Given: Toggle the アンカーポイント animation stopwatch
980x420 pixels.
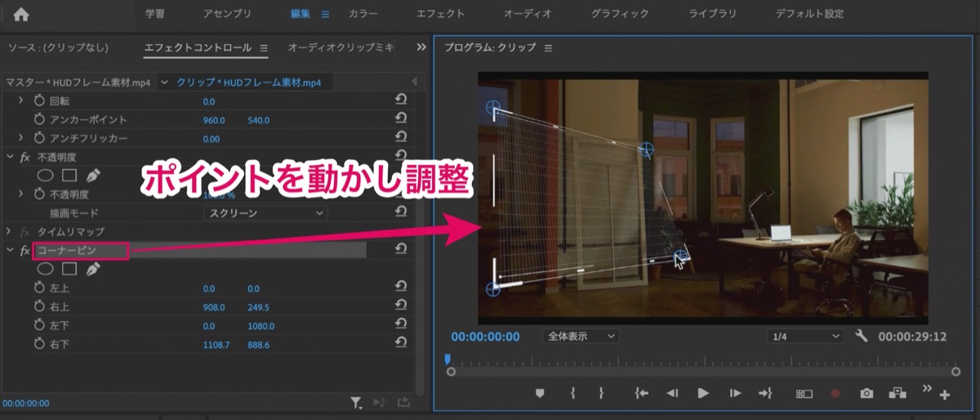Looking at the screenshot, I should pyautogui.click(x=39, y=119).
